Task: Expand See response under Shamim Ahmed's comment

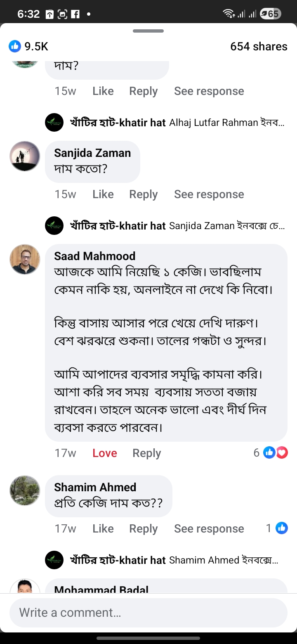Action: click(209, 528)
